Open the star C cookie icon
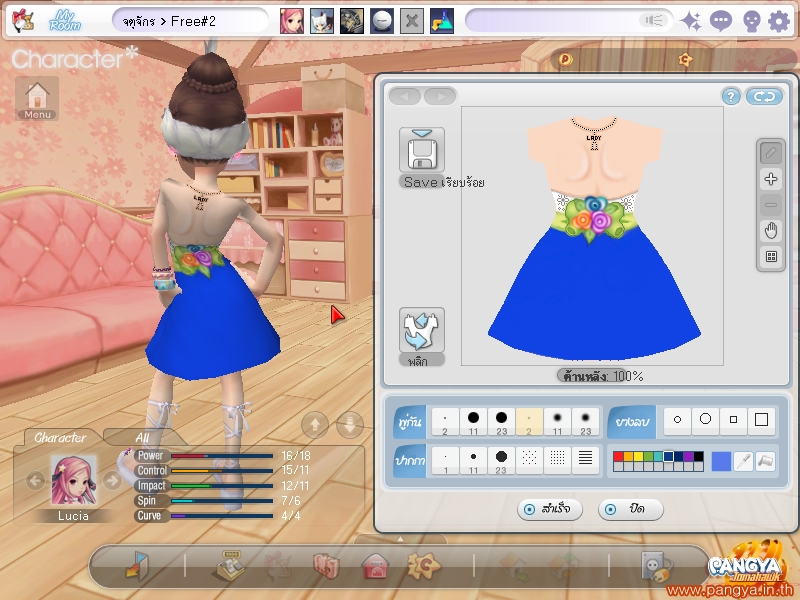Image resolution: width=800 pixels, height=600 pixels. click(x=423, y=564)
